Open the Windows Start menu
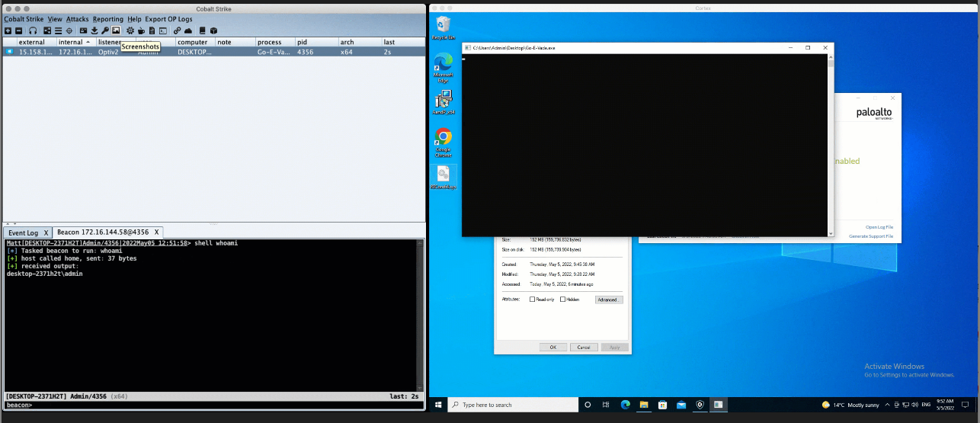 click(438, 405)
